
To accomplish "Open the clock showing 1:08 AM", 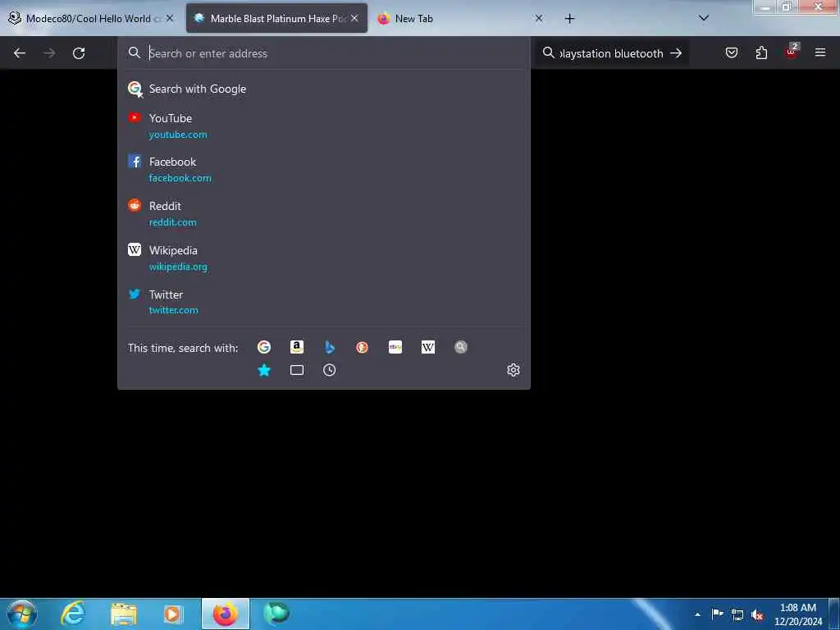I will 797,614.
